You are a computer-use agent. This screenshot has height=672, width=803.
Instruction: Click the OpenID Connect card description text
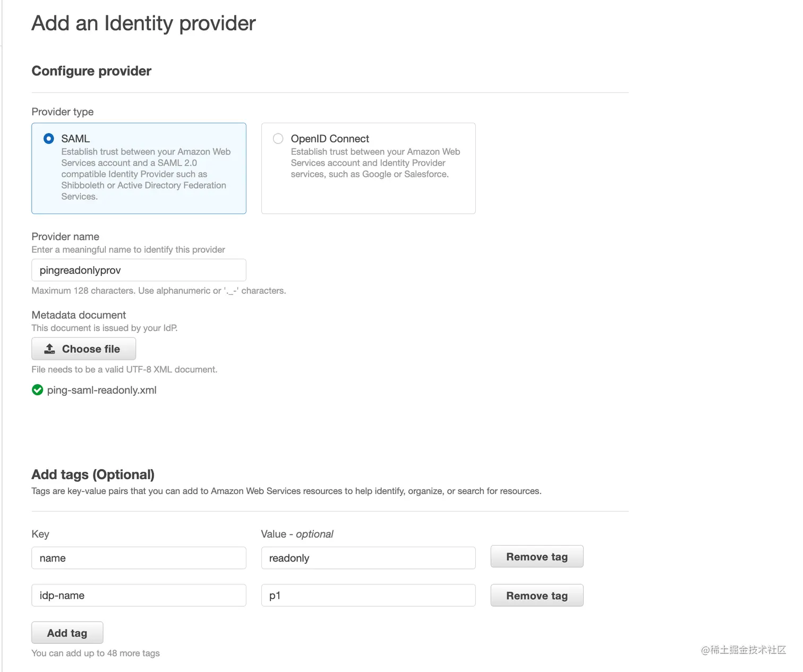click(x=375, y=163)
